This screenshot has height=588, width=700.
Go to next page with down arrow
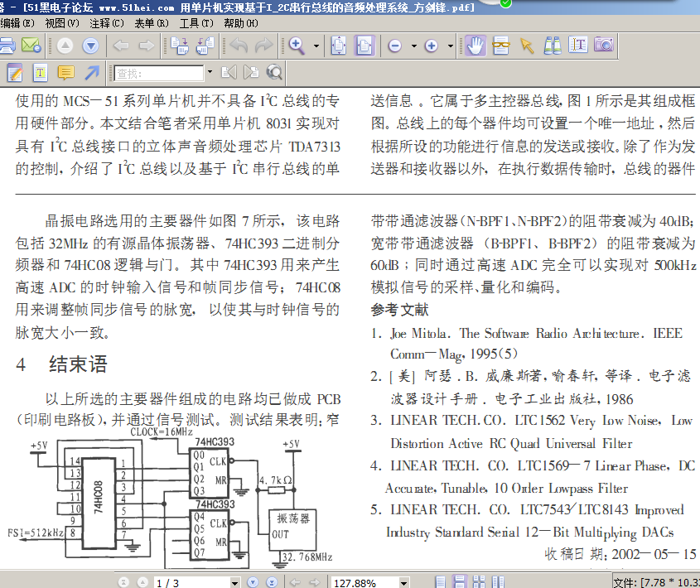point(90,46)
